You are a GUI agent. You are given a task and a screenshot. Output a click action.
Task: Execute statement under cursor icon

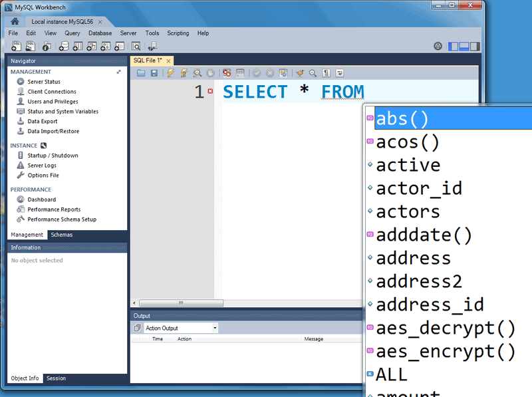point(184,73)
